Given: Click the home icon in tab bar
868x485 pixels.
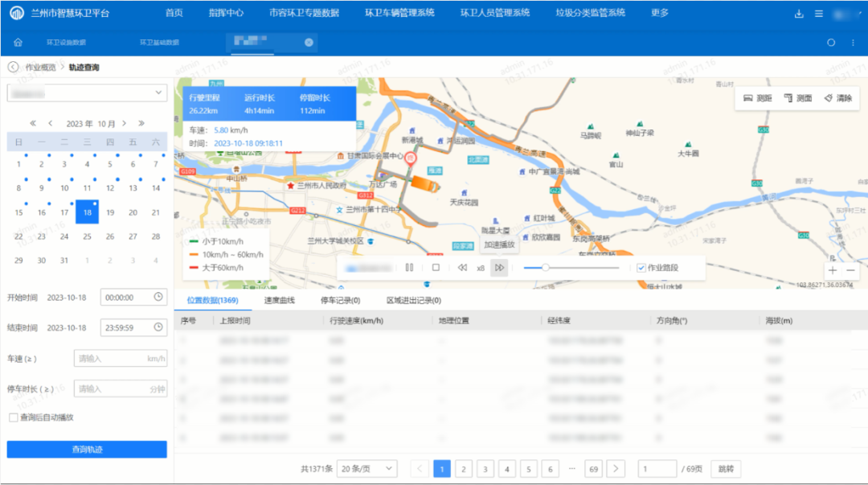Looking at the screenshot, I should click(x=18, y=42).
